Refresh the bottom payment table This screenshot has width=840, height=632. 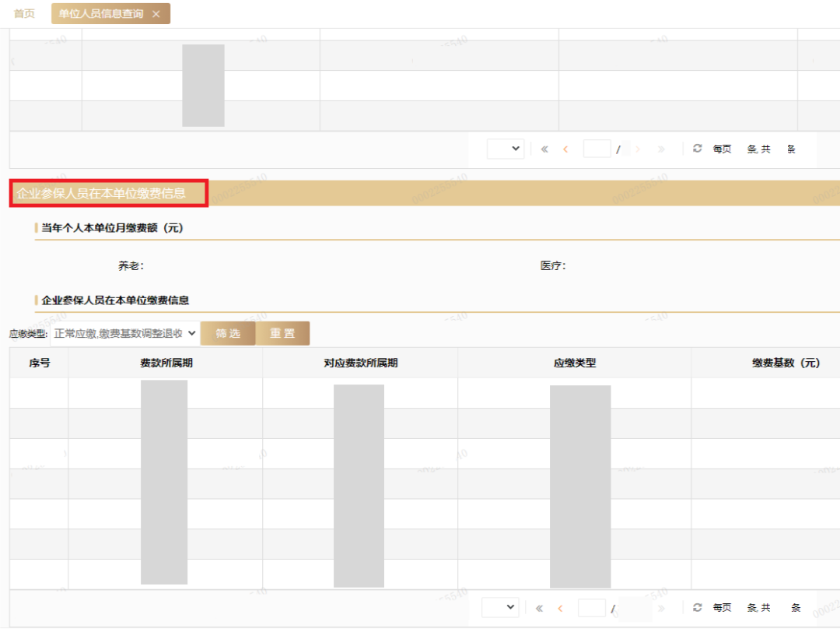697,607
